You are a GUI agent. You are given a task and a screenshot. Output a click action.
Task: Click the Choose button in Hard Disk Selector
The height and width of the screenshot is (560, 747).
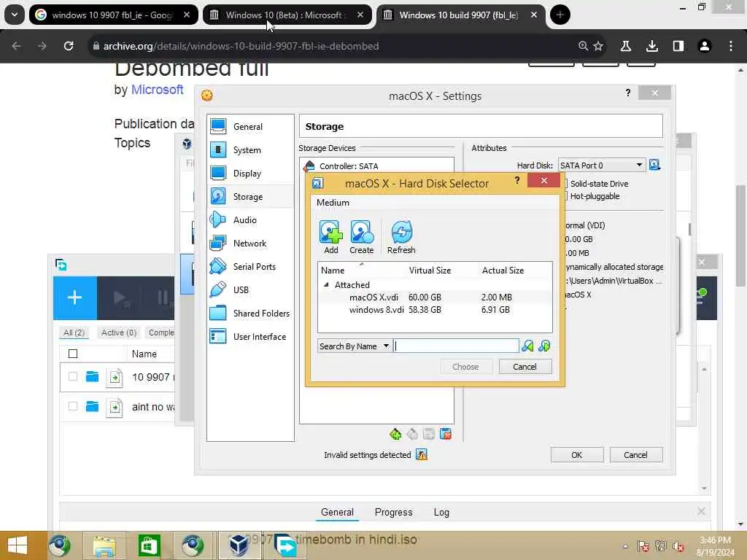pyautogui.click(x=465, y=367)
